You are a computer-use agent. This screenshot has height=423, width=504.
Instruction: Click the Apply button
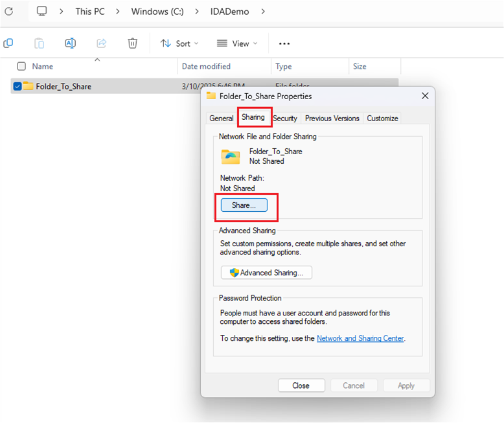(x=406, y=385)
